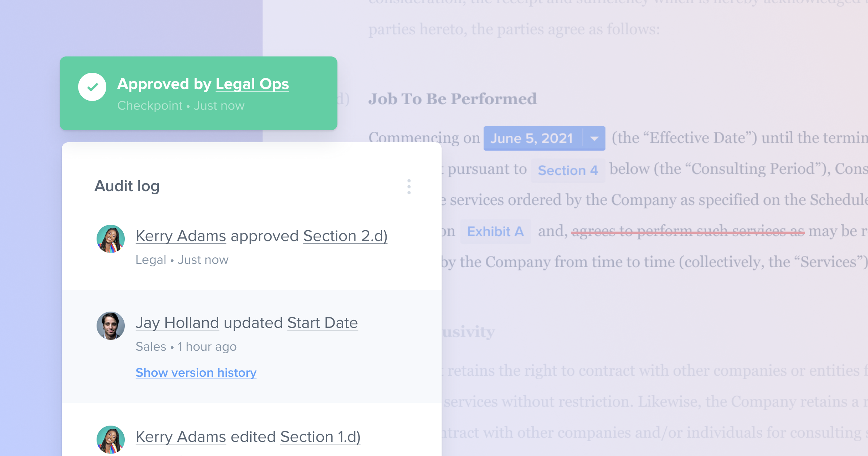The height and width of the screenshot is (456, 868).
Task: Open the Start Date field link
Action: [x=323, y=323]
